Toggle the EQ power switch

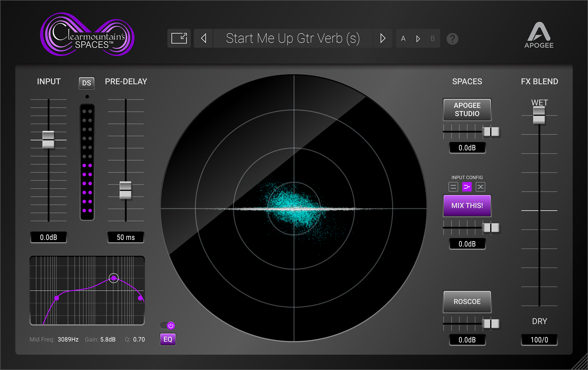click(168, 326)
